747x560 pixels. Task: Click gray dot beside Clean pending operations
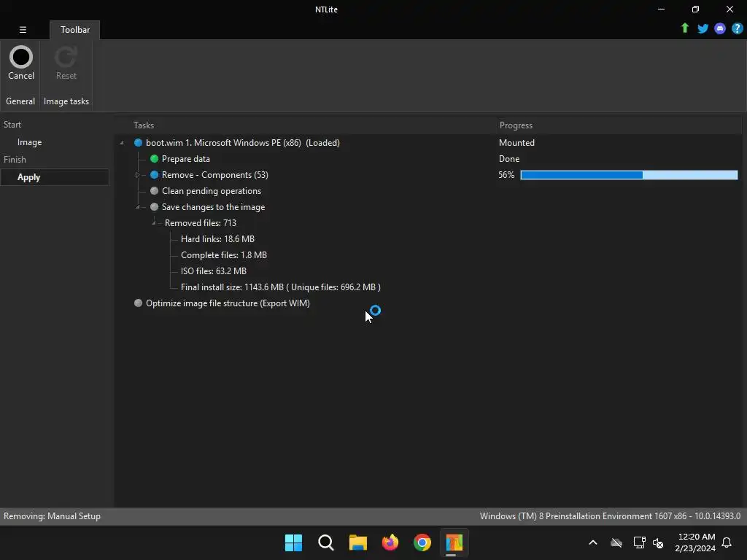click(154, 191)
